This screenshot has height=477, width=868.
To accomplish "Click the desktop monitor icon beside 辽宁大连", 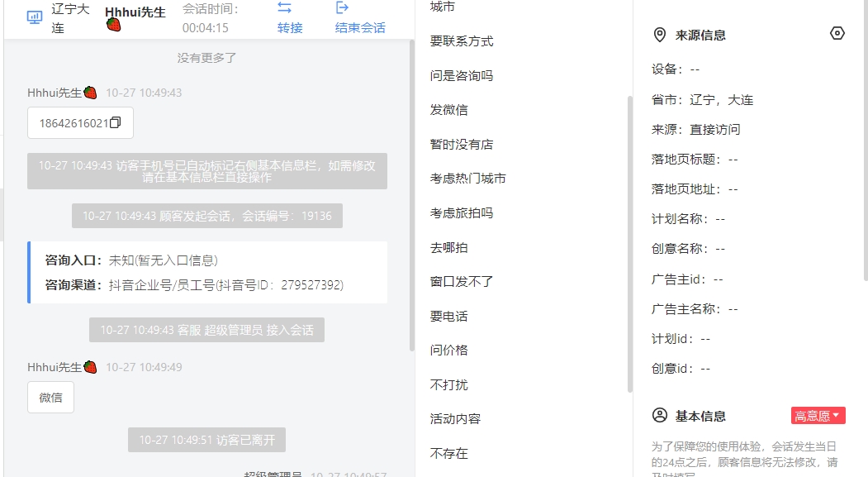I will (x=35, y=17).
